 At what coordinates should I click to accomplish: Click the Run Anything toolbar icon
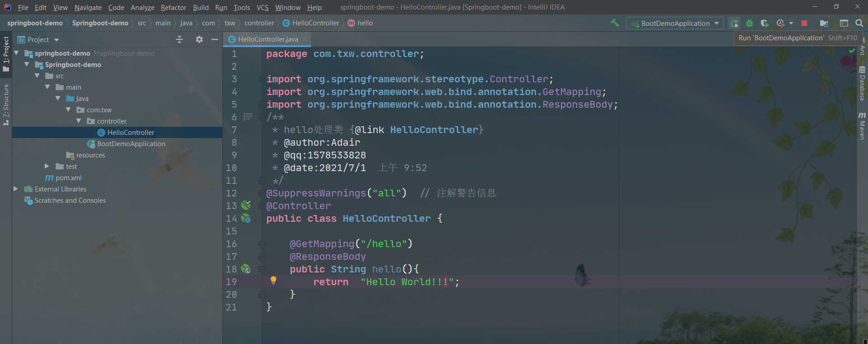844,23
